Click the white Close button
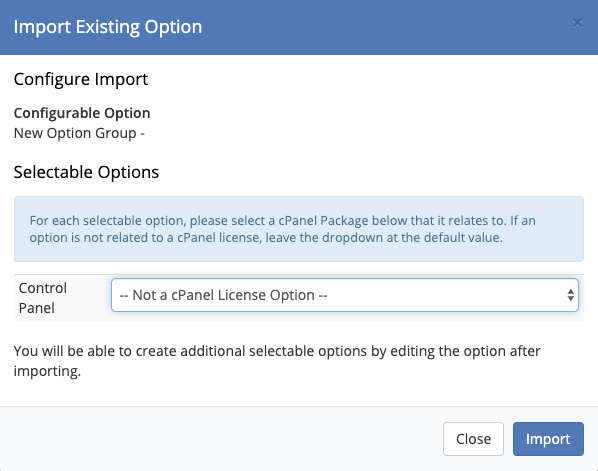The width and height of the screenshot is (598, 471). click(473, 439)
